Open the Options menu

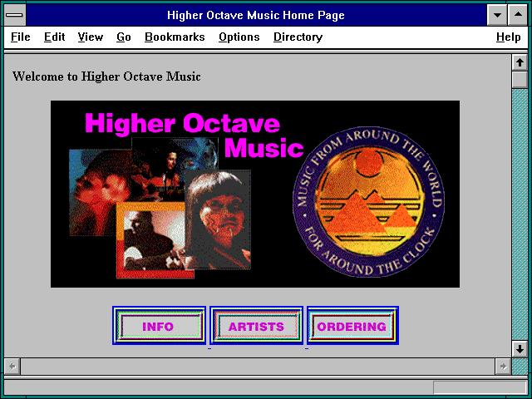pyautogui.click(x=239, y=37)
